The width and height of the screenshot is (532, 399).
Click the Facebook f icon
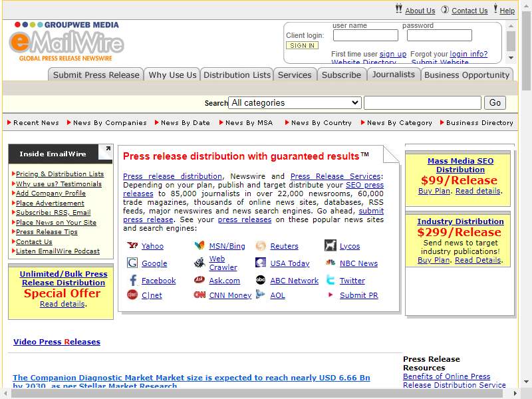click(x=132, y=280)
